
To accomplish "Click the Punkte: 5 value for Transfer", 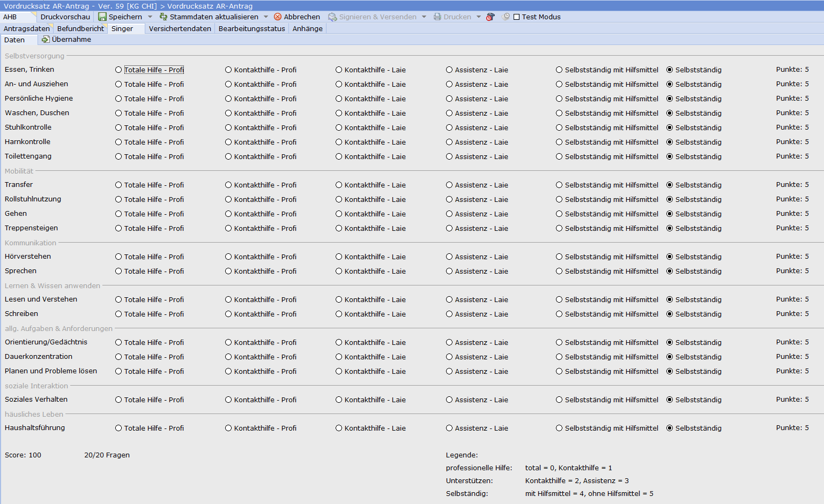I will pos(792,185).
